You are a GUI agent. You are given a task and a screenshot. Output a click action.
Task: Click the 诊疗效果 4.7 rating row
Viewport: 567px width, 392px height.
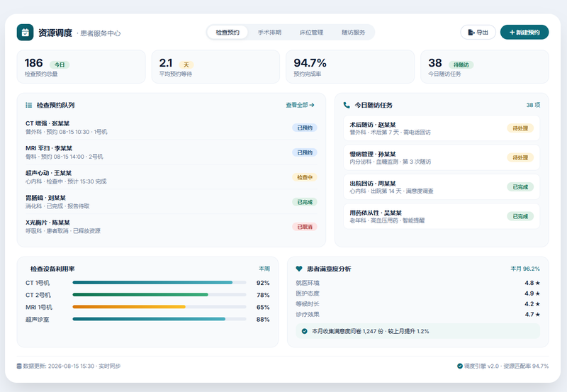pos(418,314)
